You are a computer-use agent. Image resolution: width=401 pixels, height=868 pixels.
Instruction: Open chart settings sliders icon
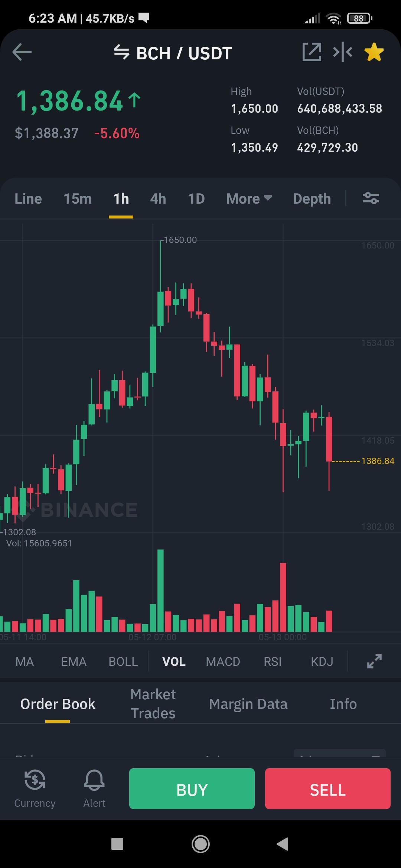pyautogui.click(x=371, y=198)
